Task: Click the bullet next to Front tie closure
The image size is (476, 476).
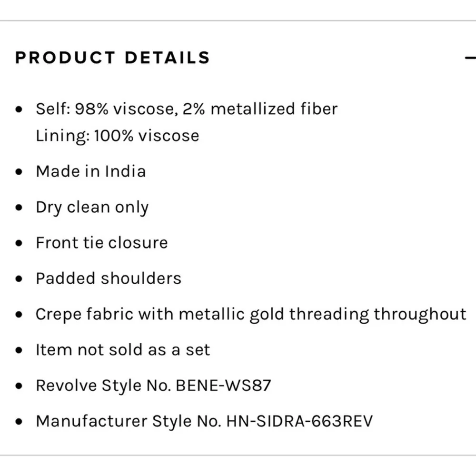Action: (19, 243)
